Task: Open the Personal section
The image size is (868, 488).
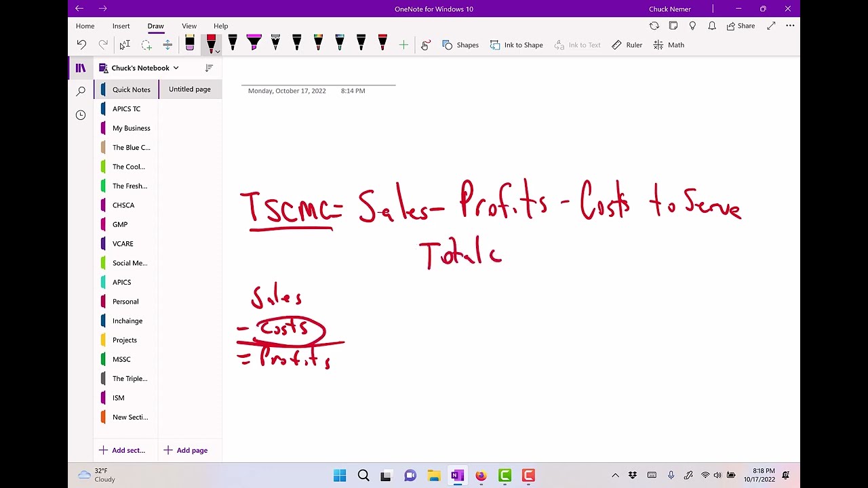Action: pyautogui.click(x=126, y=302)
